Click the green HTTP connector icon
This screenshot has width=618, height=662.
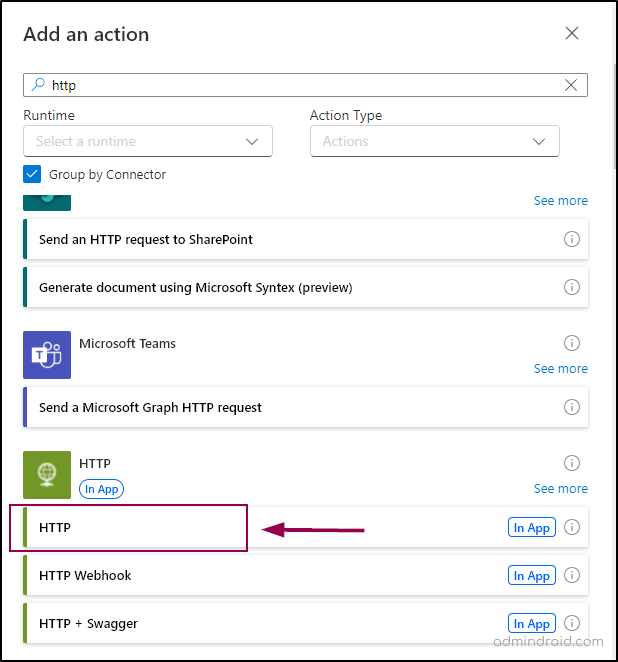click(x=47, y=475)
